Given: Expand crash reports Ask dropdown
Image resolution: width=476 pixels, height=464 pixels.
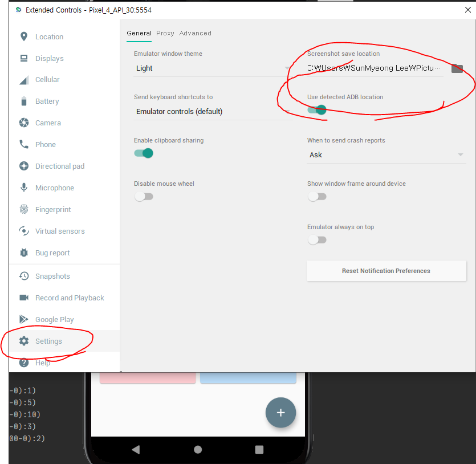Looking at the screenshot, I should (x=386, y=155).
